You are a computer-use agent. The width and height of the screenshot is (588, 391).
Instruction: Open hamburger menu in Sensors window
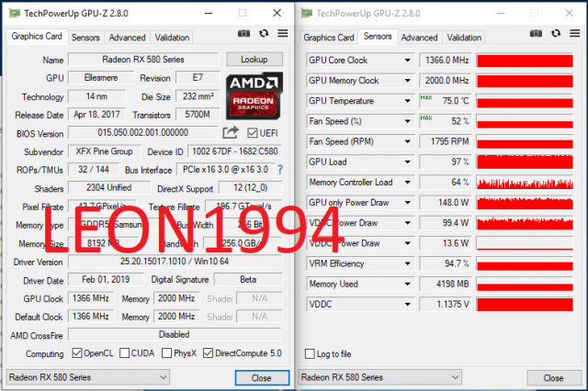[575, 33]
